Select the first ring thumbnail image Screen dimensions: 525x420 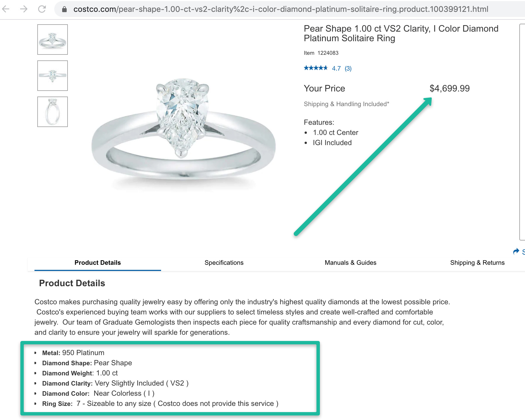click(x=53, y=40)
